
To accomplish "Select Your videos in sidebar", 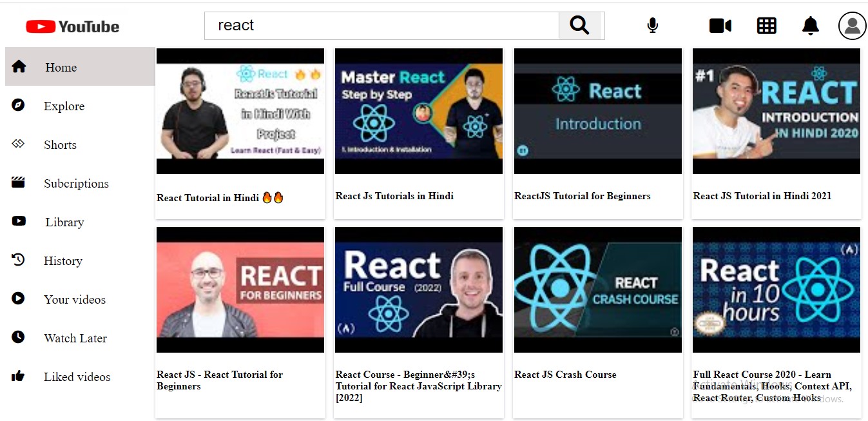I will coord(74,300).
